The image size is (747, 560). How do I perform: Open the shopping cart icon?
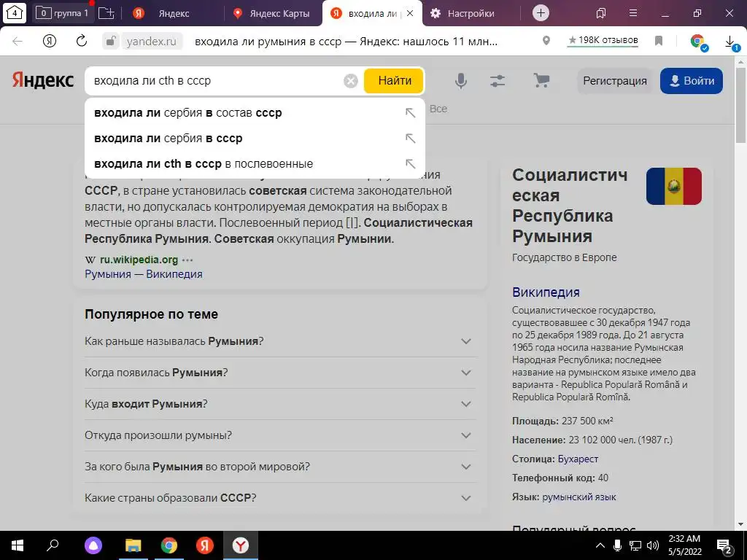[x=542, y=80]
